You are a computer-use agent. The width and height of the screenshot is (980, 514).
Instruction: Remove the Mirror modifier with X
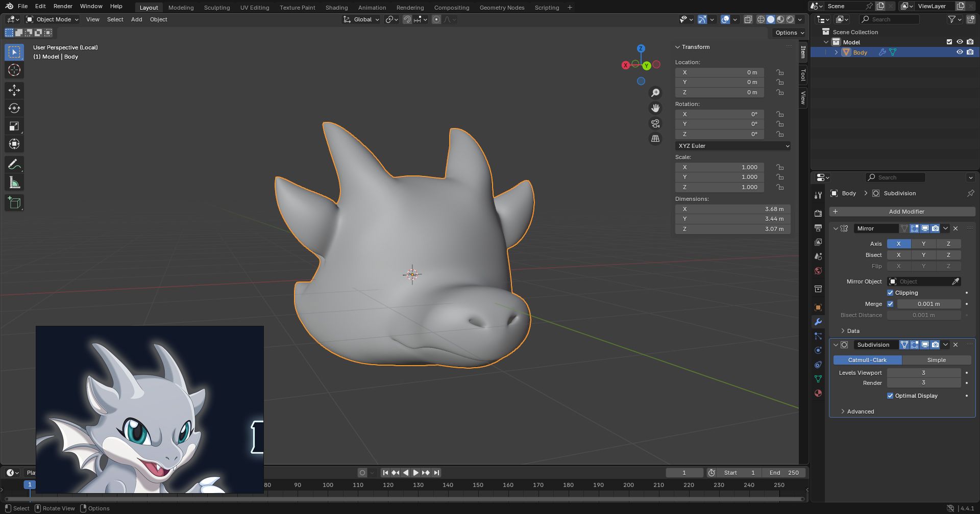[x=955, y=228]
